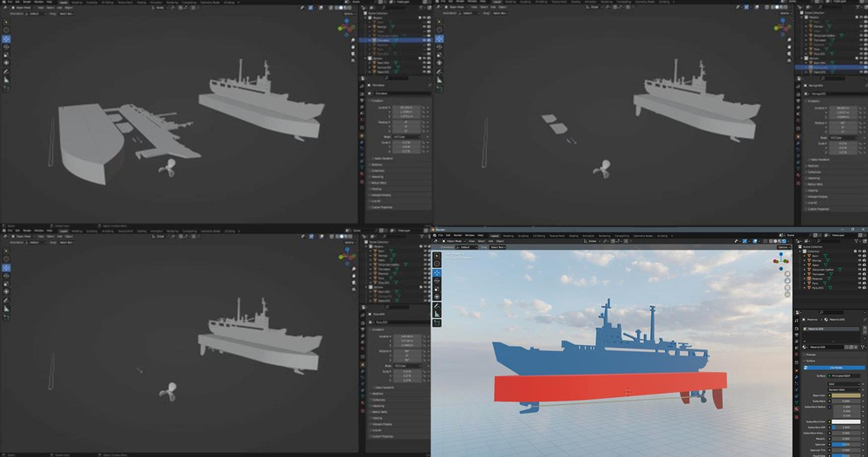Image resolution: width=868 pixels, height=457 pixels.
Task: Open the Render menu in bottom-right window
Action: (457, 235)
